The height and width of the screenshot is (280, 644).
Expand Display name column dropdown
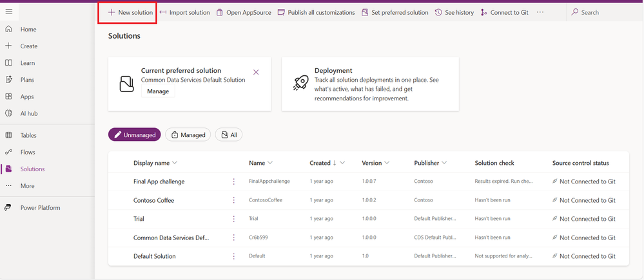click(x=175, y=163)
